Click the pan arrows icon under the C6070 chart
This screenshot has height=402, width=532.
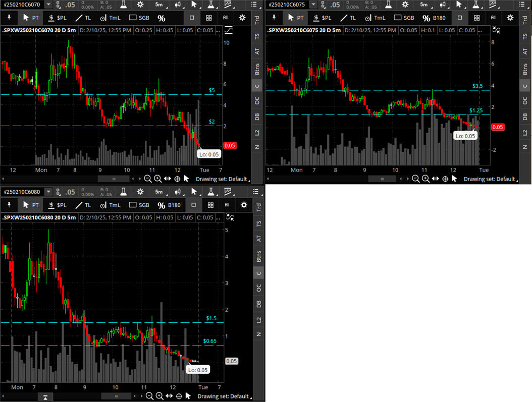168,179
